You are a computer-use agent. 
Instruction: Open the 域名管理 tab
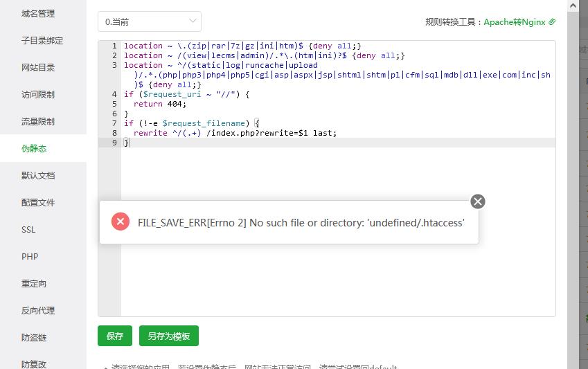point(38,14)
